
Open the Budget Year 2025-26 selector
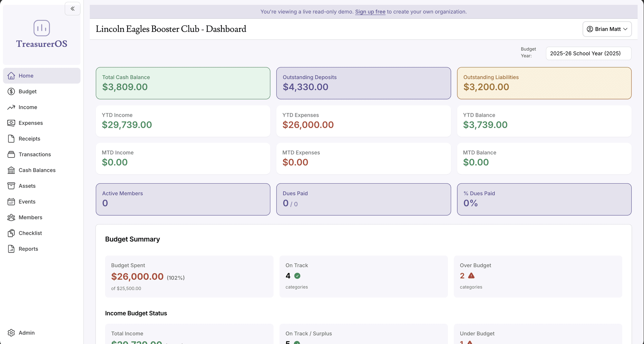589,53
